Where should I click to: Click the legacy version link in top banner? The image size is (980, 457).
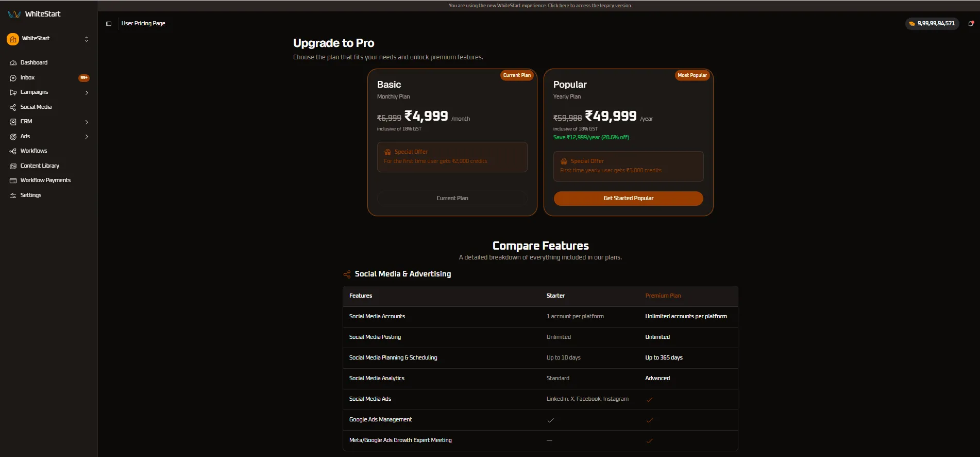tap(590, 6)
